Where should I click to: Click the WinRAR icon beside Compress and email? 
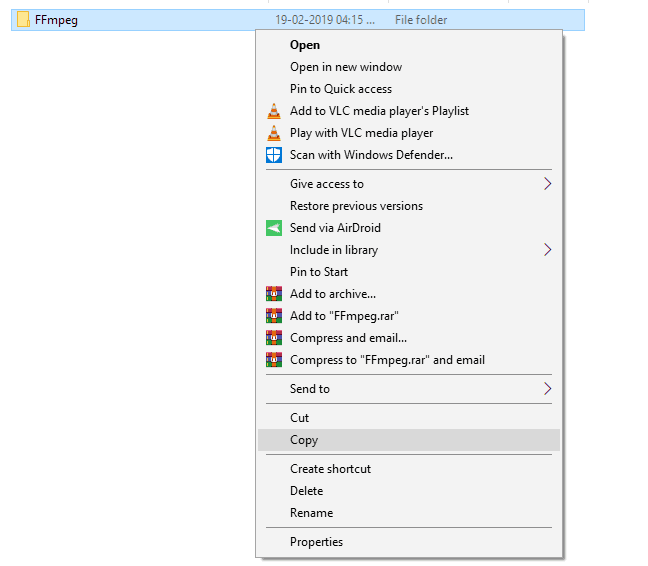coord(274,338)
